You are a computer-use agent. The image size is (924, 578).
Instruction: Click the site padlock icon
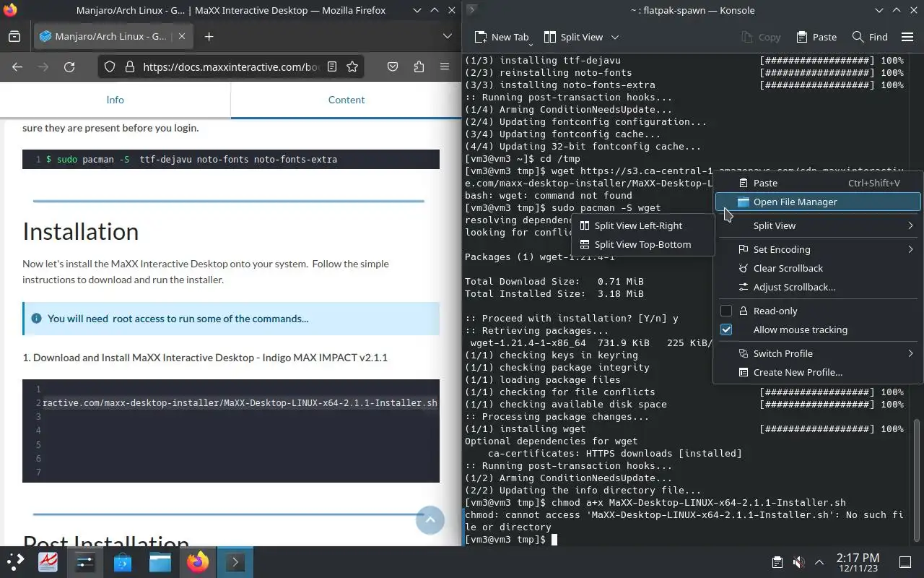(x=130, y=66)
